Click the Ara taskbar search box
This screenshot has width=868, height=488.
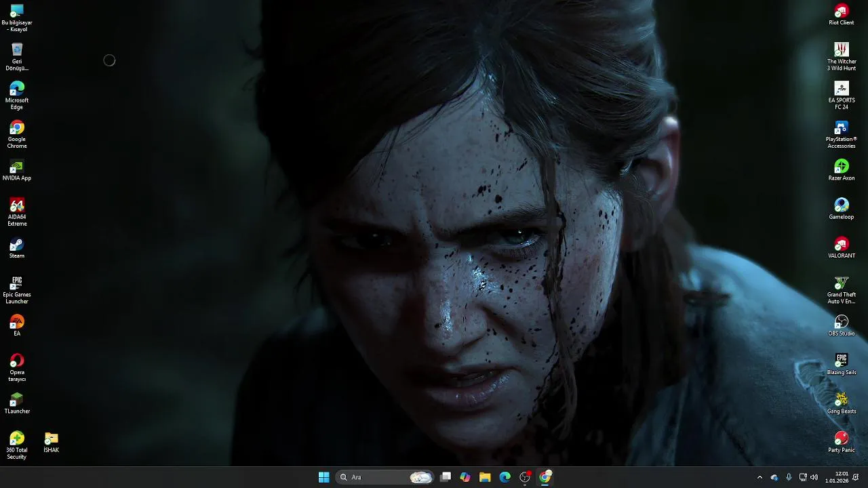click(x=384, y=477)
